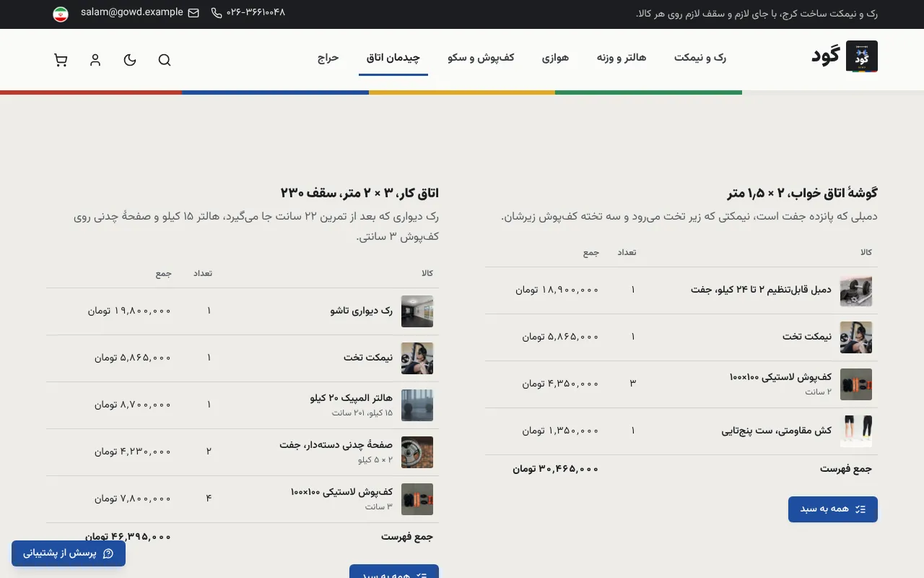Open the کش مقاومتی product thumbnail
The width and height of the screenshot is (924, 578).
[x=856, y=431]
